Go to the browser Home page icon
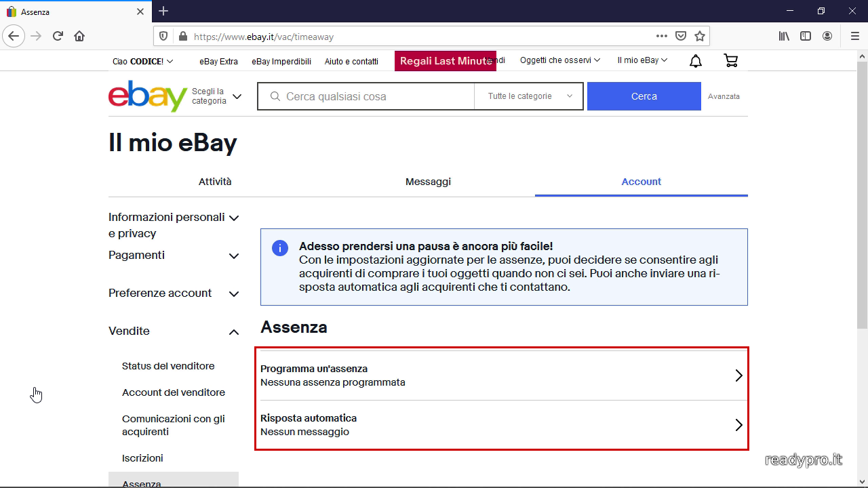This screenshot has height=488, width=868. pyautogui.click(x=79, y=36)
